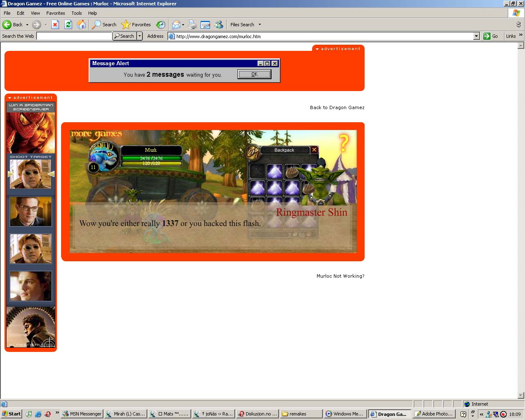Switch to Windows Media Player taskbar item
Viewport: 525px width, 420px height.
345,414
